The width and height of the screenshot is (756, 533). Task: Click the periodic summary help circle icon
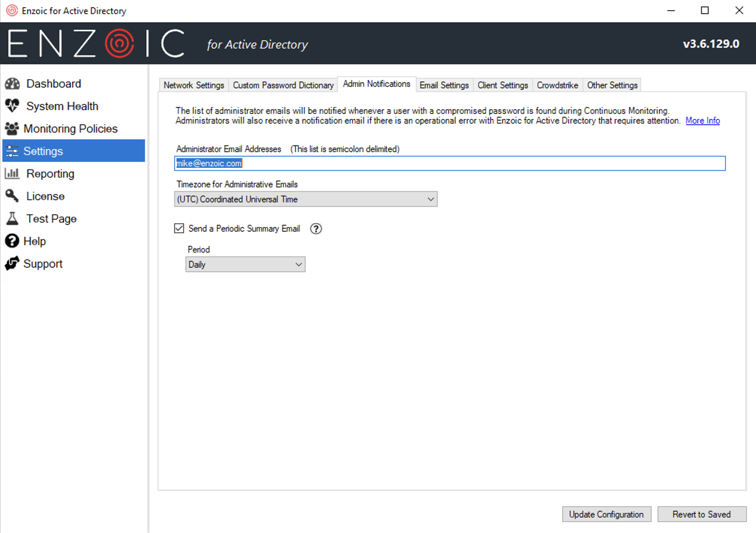[x=316, y=229]
